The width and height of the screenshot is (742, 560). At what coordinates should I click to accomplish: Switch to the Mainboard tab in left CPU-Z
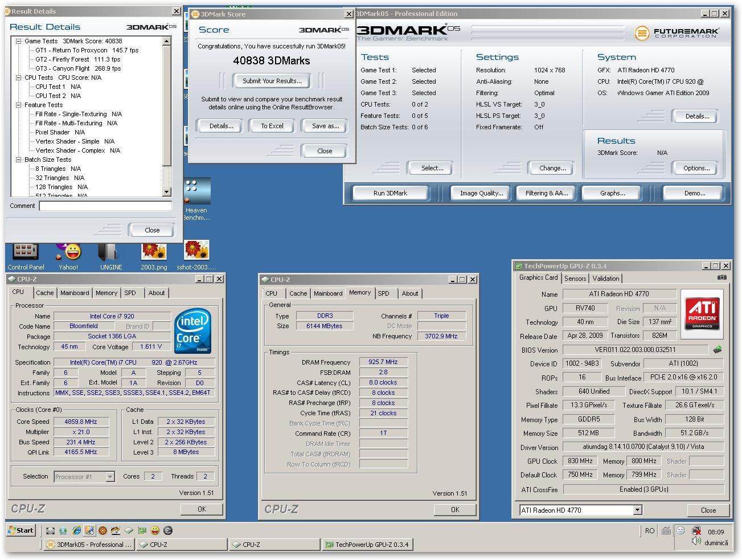[75, 293]
